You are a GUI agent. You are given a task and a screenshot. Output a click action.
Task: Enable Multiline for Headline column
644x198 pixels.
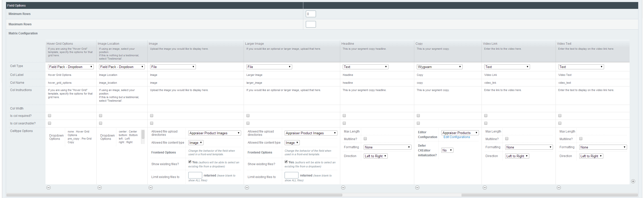click(x=365, y=139)
